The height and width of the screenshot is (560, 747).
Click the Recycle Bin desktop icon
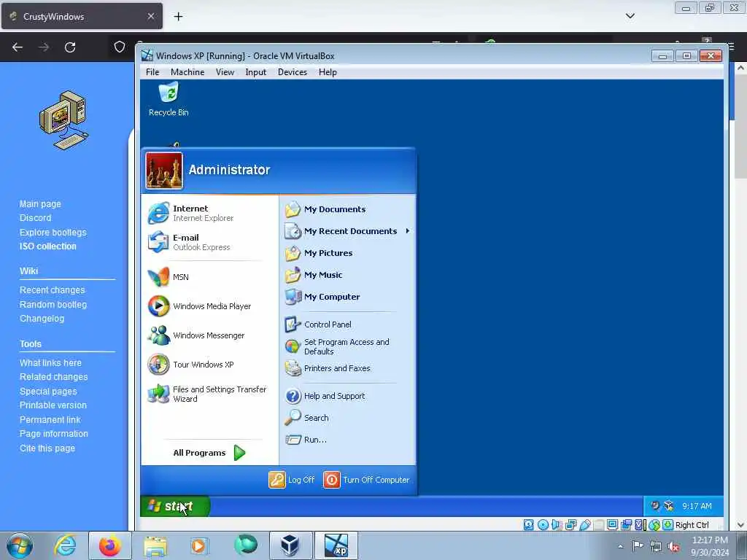(x=169, y=99)
